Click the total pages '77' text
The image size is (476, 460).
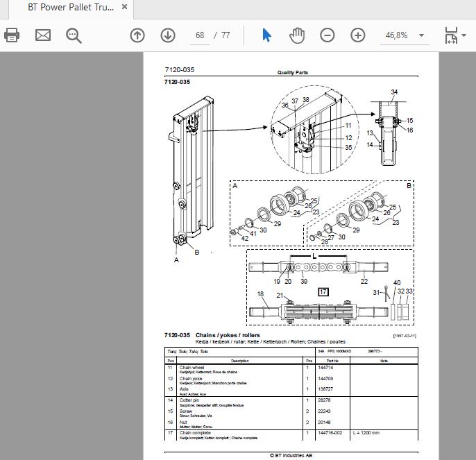pos(226,35)
